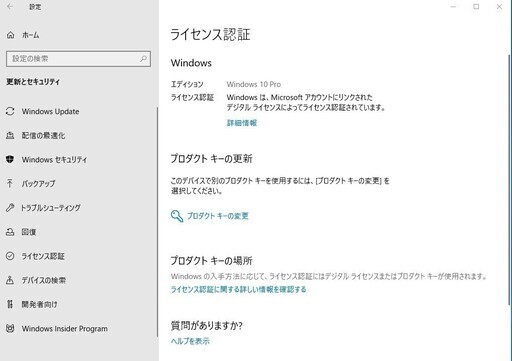The image size is (512, 361).
Task: Click the home icon beside ホーム
Action: pyautogui.click(x=10, y=35)
